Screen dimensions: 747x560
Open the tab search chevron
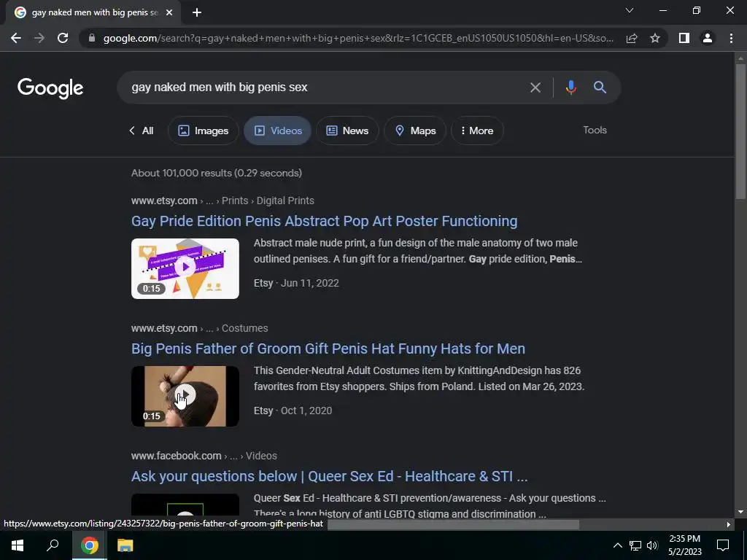click(x=630, y=10)
